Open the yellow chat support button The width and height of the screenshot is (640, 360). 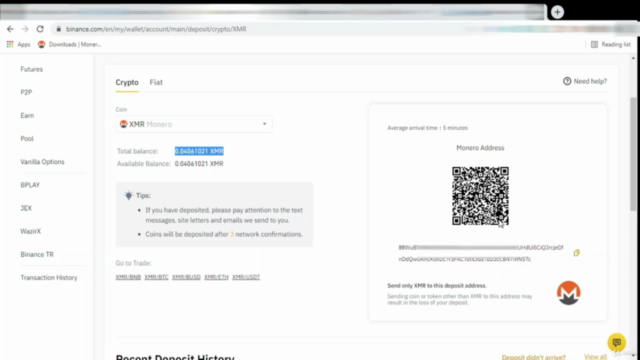[x=616, y=342]
